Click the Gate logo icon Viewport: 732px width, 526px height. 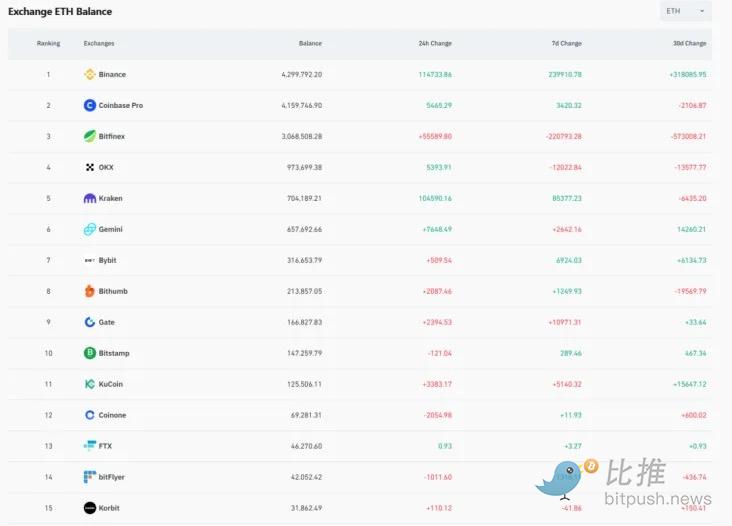click(x=90, y=322)
